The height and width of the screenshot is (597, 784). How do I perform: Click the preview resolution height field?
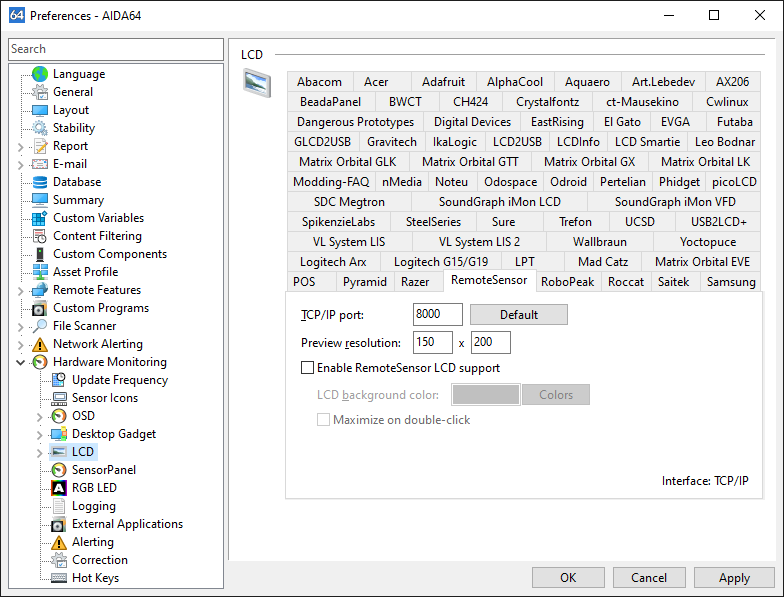pyautogui.click(x=490, y=342)
